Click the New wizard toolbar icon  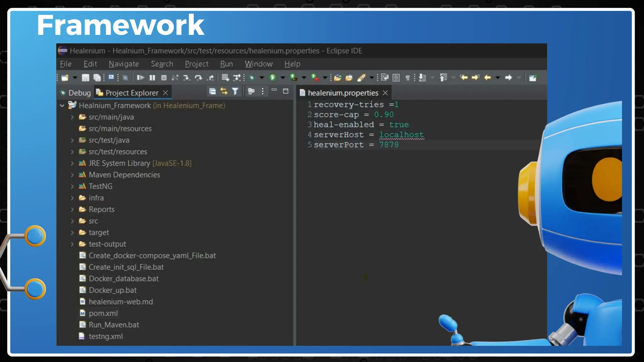[x=65, y=78]
